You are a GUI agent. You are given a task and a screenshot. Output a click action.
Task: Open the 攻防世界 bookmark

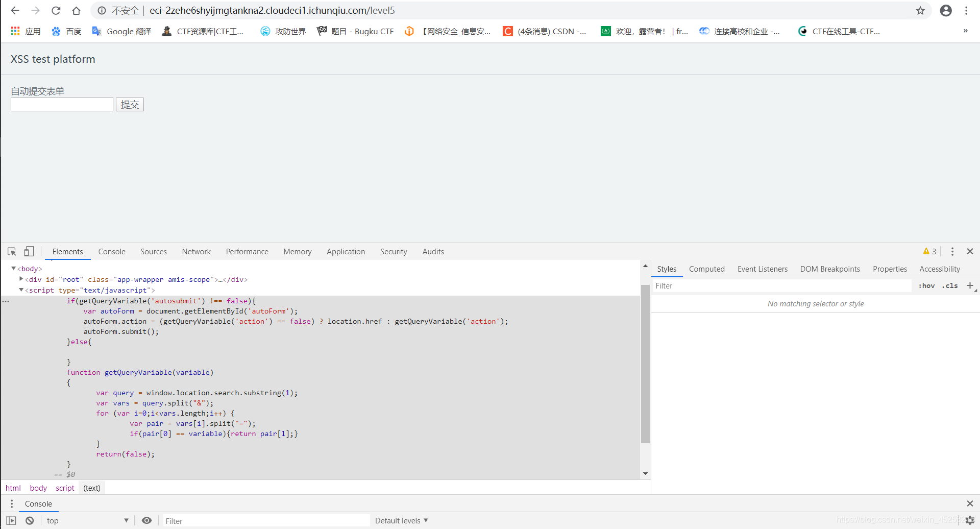pyautogui.click(x=283, y=31)
